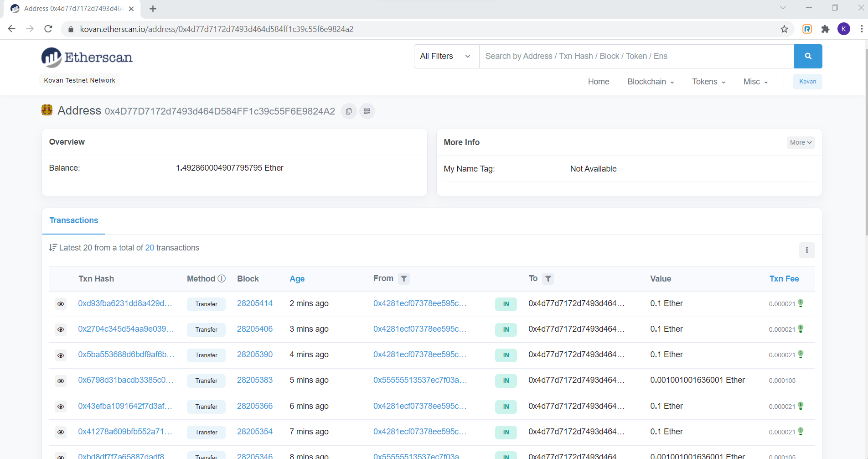The width and height of the screenshot is (868, 459).
Task: Open the orange R browser extension
Action: 807,29
